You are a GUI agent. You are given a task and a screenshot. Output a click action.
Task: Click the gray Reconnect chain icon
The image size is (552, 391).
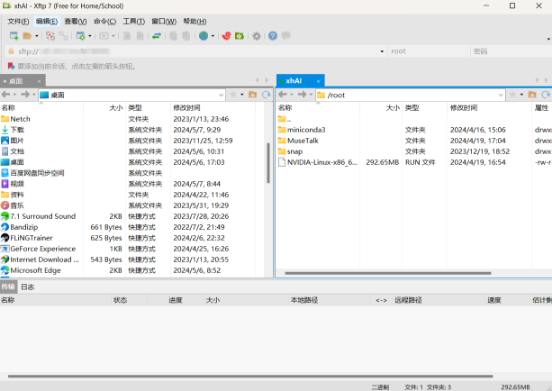click(64, 36)
